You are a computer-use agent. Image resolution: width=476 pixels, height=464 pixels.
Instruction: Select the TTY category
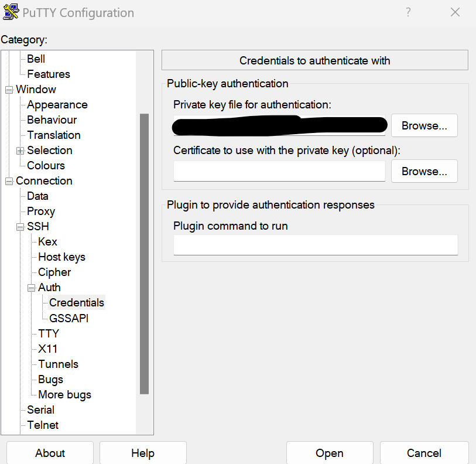click(x=49, y=333)
